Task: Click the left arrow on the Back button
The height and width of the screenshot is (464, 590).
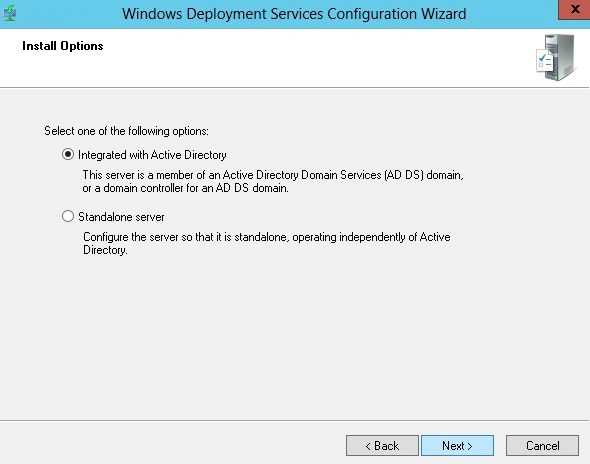Action: click(368, 446)
